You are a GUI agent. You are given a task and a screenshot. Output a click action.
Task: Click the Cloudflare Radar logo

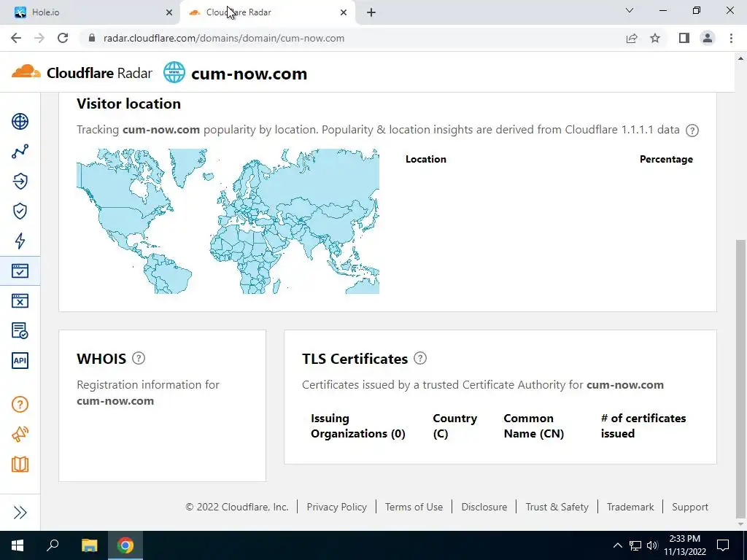click(x=82, y=73)
